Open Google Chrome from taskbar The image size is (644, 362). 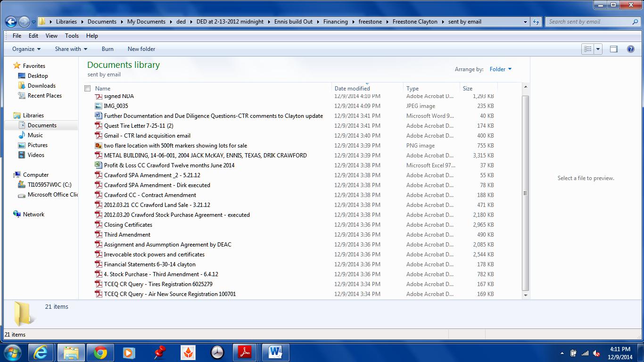tap(100, 352)
